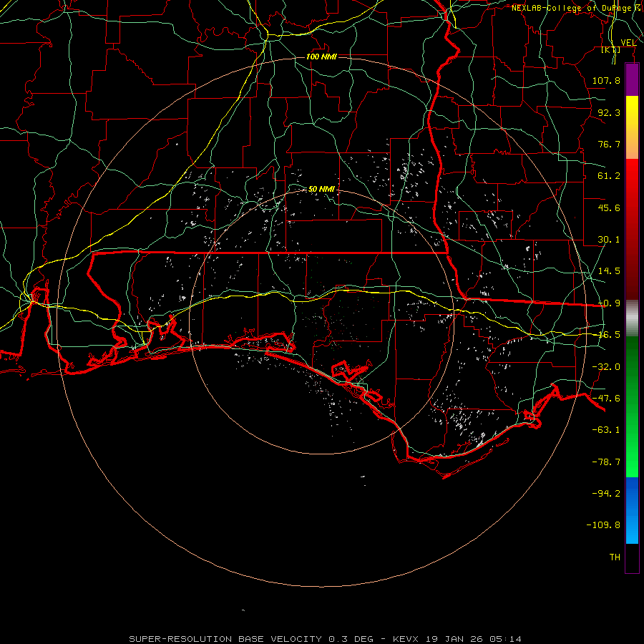Click the 76.7 velocity scale value
This screenshot has height=644, width=644.
[x=609, y=144]
